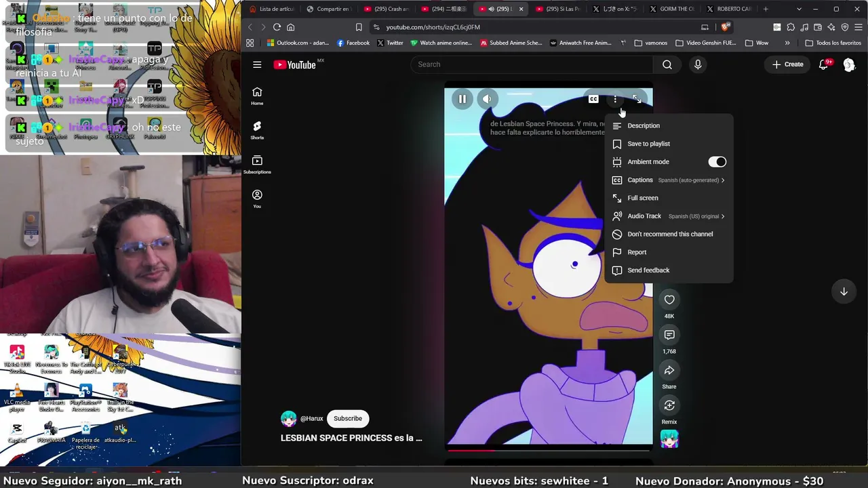The width and height of the screenshot is (868, 488).
Task: Open Brave Shields icon in address bar
Action: 725,27
